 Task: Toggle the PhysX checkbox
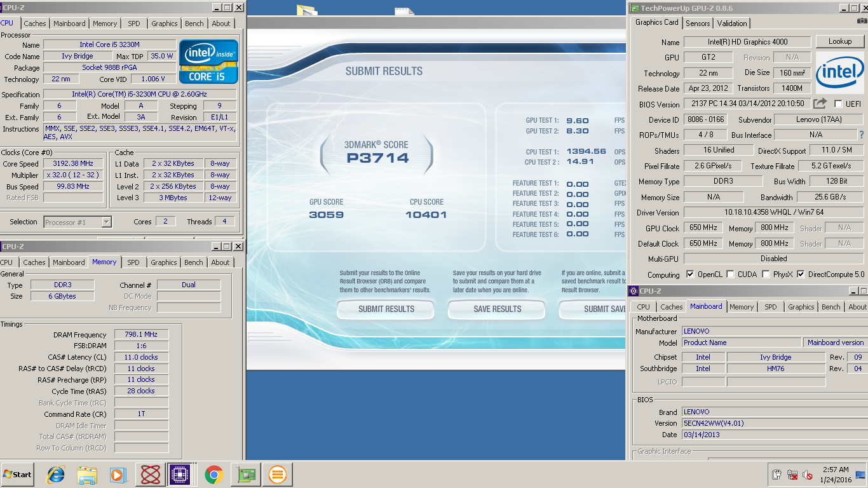pos(766,274)
